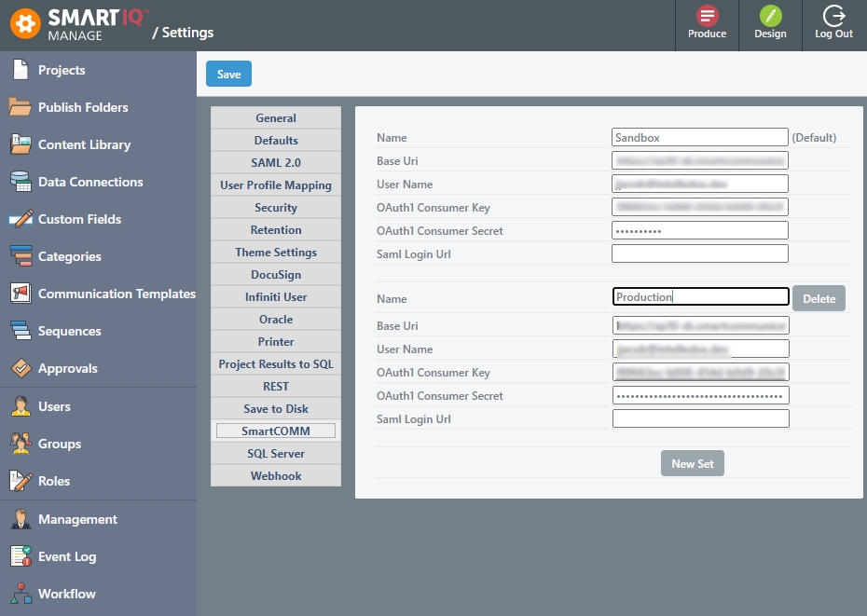Select the Webhook tab
The width and height of the screenshot is (867, 616).
(x=276, y=476)
